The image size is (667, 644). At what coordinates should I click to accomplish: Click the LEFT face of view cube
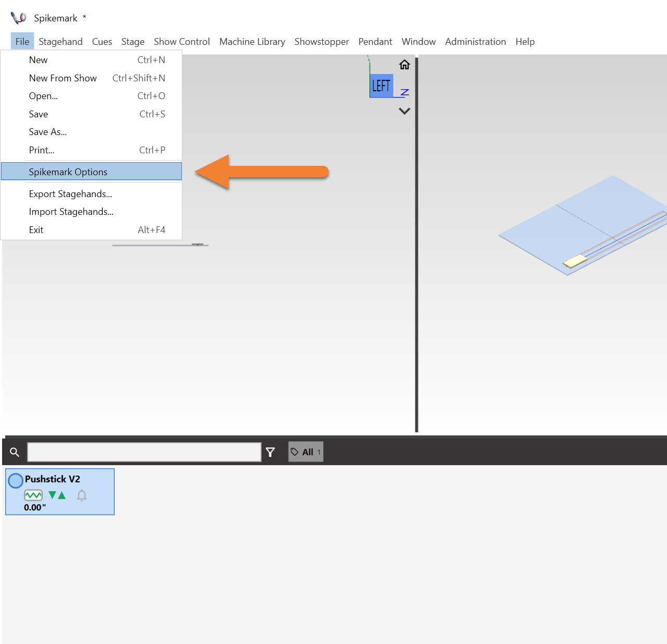coord(381,86)
